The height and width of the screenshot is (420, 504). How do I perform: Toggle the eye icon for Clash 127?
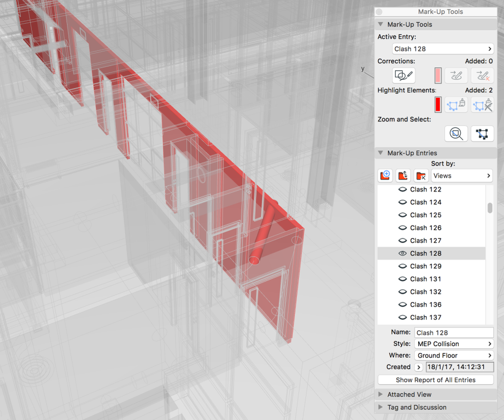point(403,241)
